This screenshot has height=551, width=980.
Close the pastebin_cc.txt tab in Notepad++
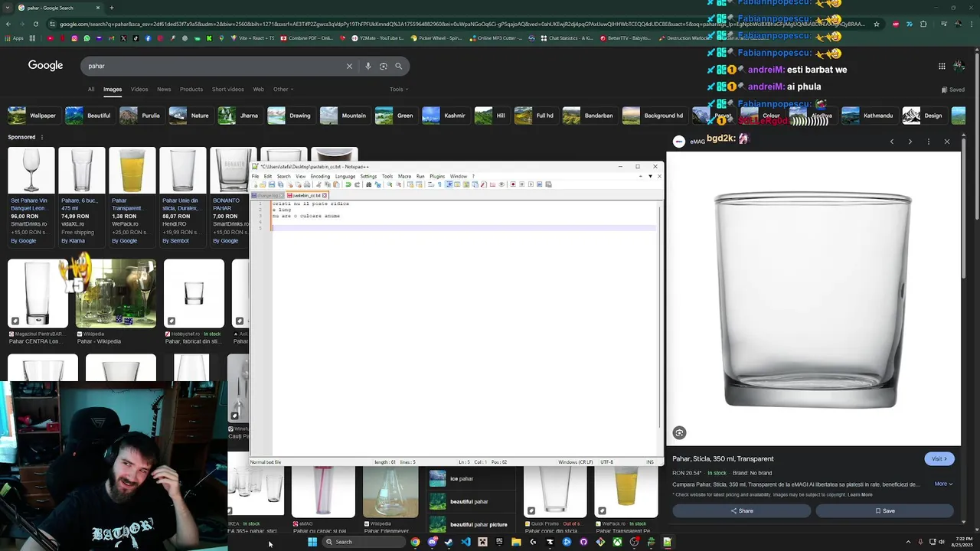tap(325, 195)
